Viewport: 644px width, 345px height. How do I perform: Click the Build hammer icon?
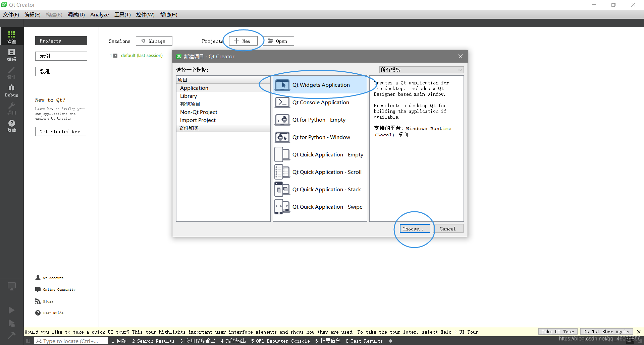pos(11,335)
